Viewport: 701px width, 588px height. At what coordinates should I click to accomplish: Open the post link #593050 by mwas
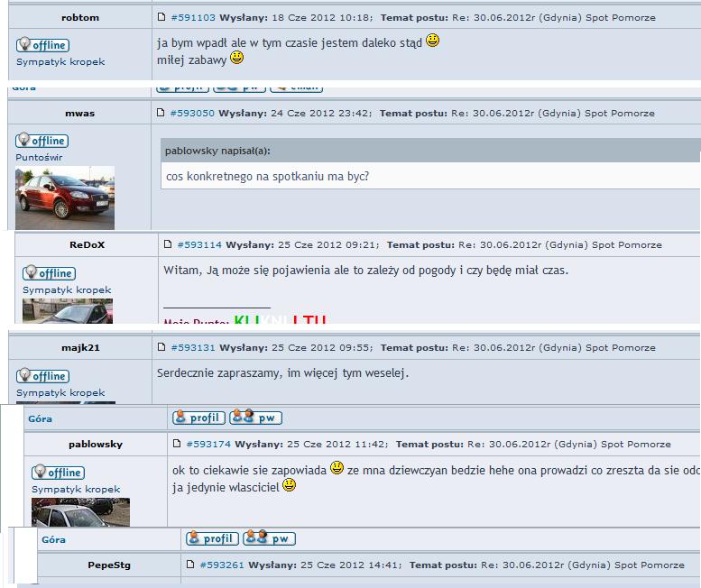[x=192, y=113]
